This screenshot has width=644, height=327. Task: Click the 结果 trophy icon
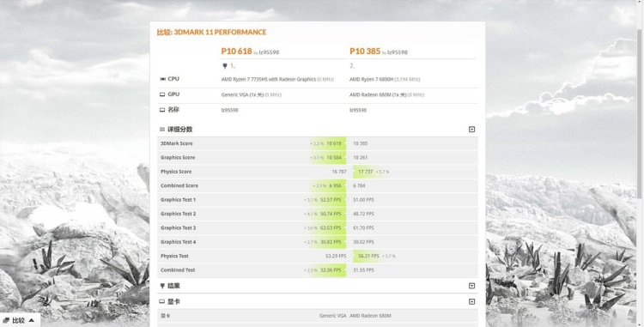[x=162, y=286]
